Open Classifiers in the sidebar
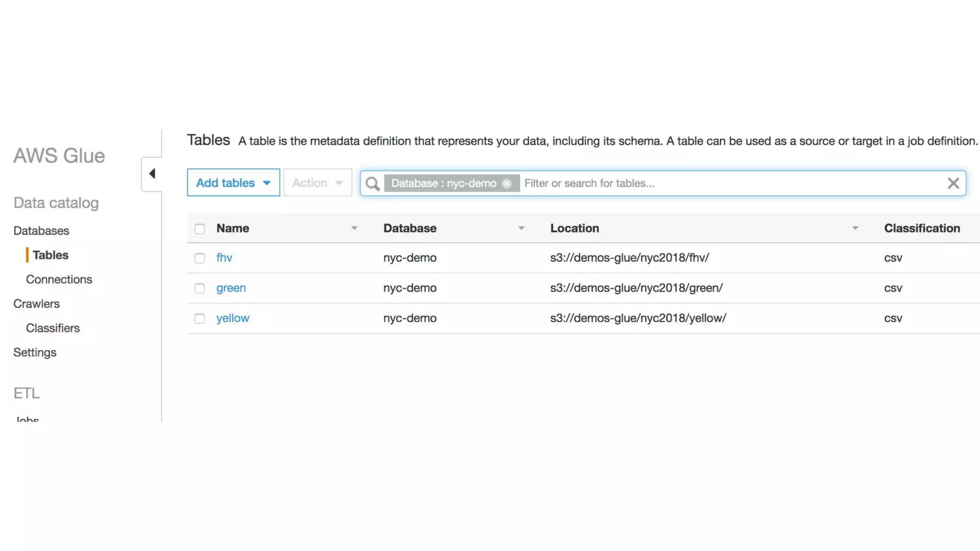 pos(53,329)
